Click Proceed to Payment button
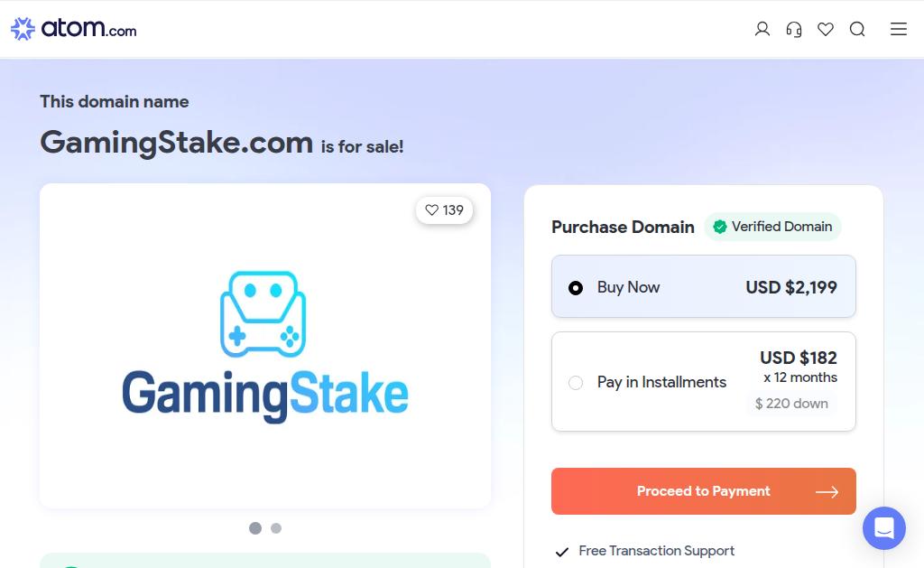 coord(704,491)
